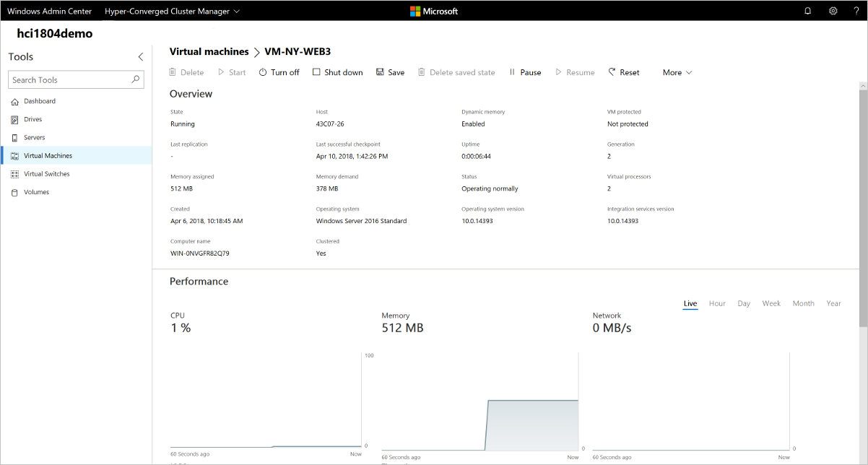Click the Turn off power icon
Viewport: 868px width, 465px height.
click(263, 72)
